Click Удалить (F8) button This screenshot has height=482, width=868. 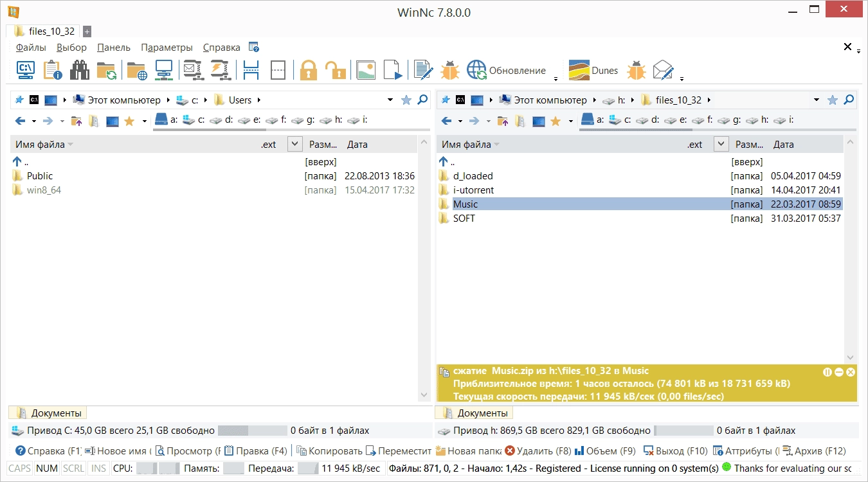[x=538, y=451]
